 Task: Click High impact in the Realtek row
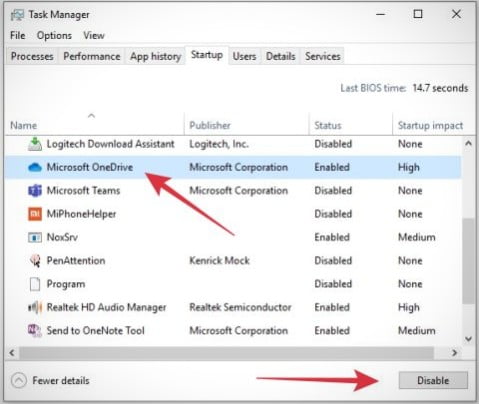tap(409, 308)
